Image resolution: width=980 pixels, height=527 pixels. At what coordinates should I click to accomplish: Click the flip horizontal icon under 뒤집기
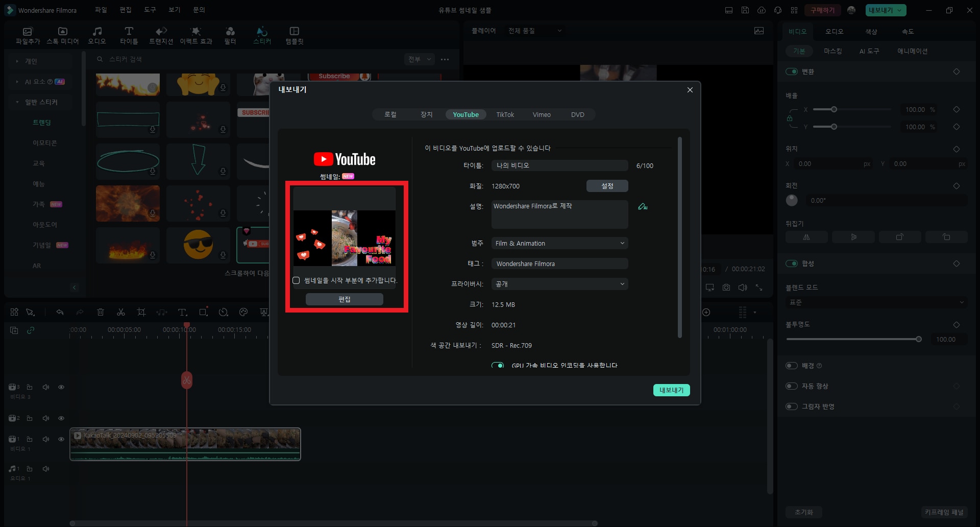(x=806, y=237)
